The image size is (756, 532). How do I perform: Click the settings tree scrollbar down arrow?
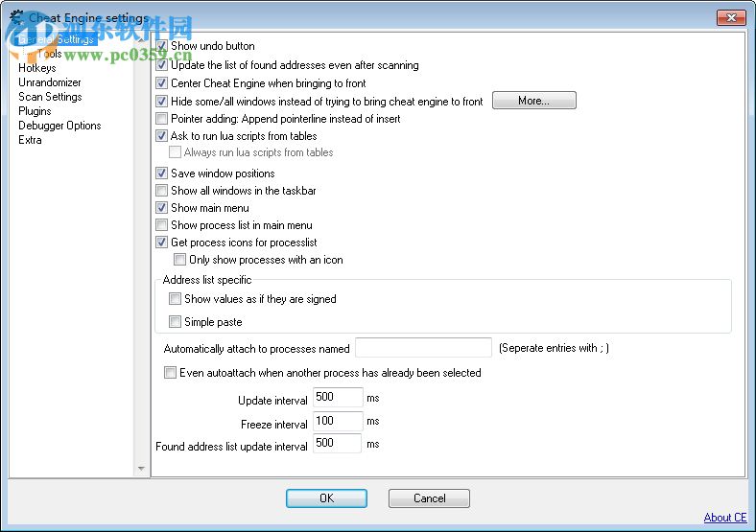click(141, 469)
